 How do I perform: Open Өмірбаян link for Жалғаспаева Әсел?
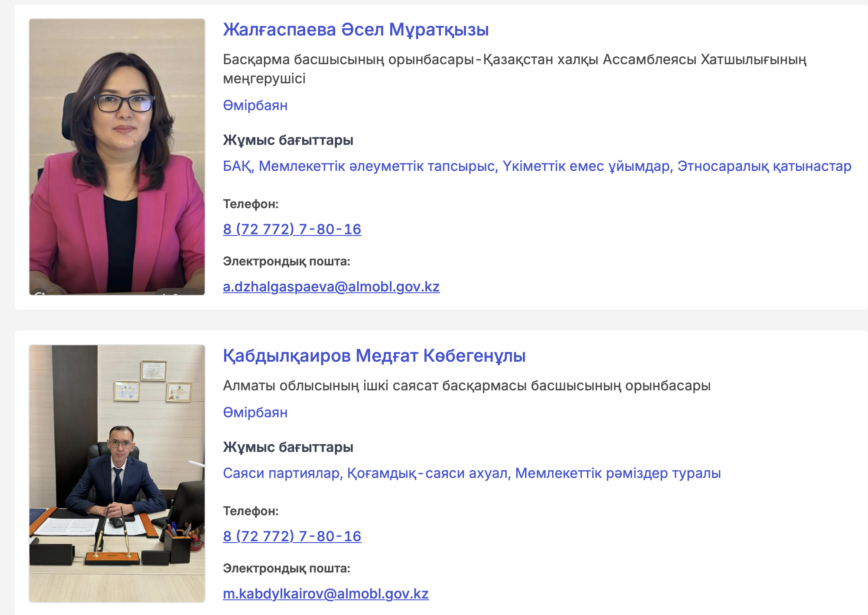click(x=255, y=105)
